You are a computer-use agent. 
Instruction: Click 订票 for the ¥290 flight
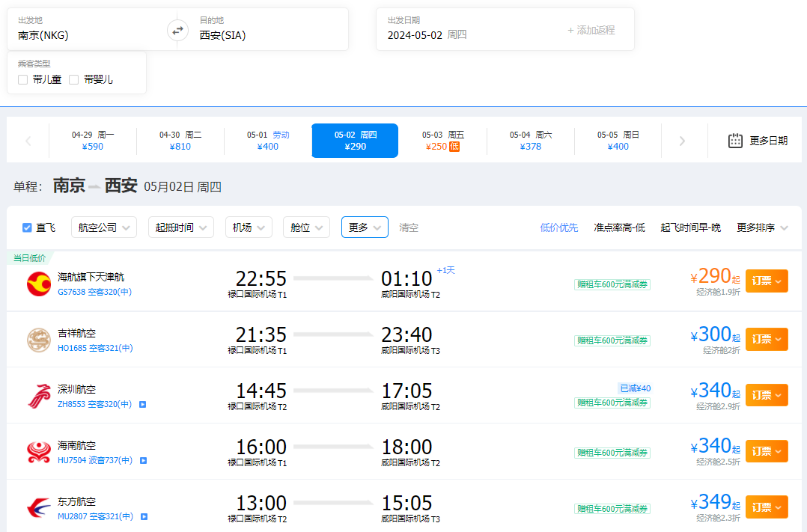coord(766,281)
